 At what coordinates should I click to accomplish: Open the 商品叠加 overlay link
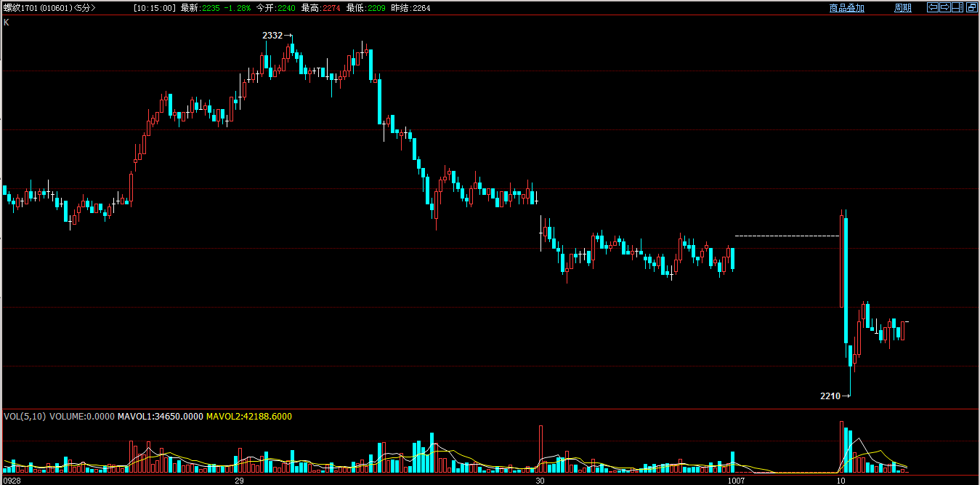pos(847,8)
